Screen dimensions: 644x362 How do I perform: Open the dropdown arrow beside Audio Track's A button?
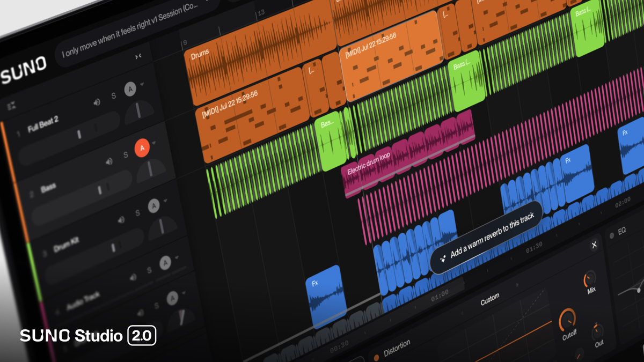178,258
